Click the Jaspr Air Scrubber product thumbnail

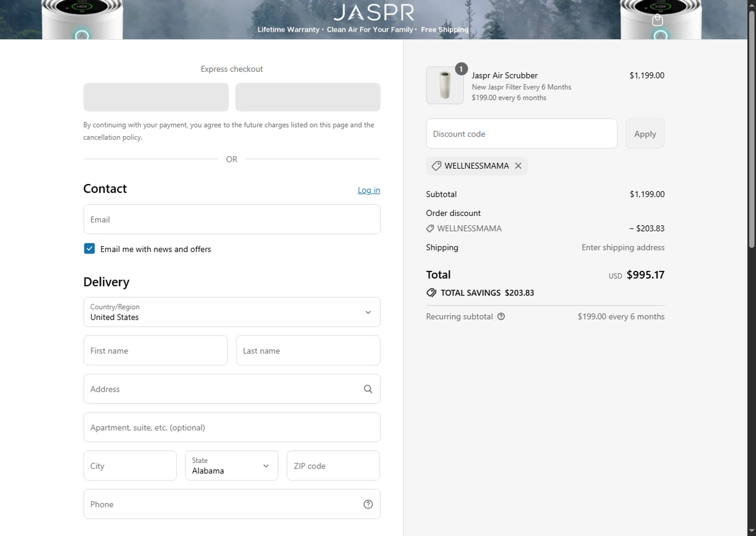tap(445, 85)
